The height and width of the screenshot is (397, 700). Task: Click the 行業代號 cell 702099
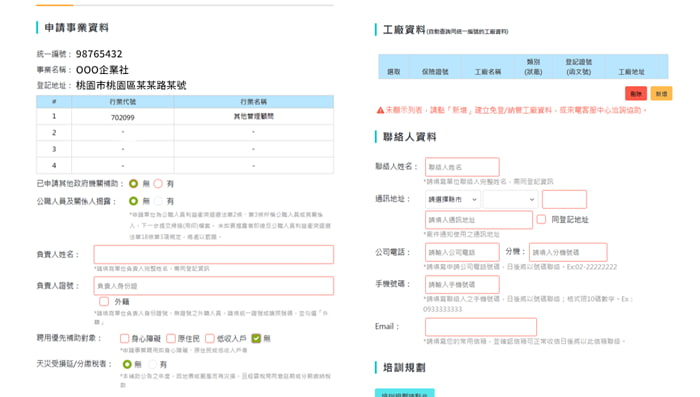click(x=123, y=117)
